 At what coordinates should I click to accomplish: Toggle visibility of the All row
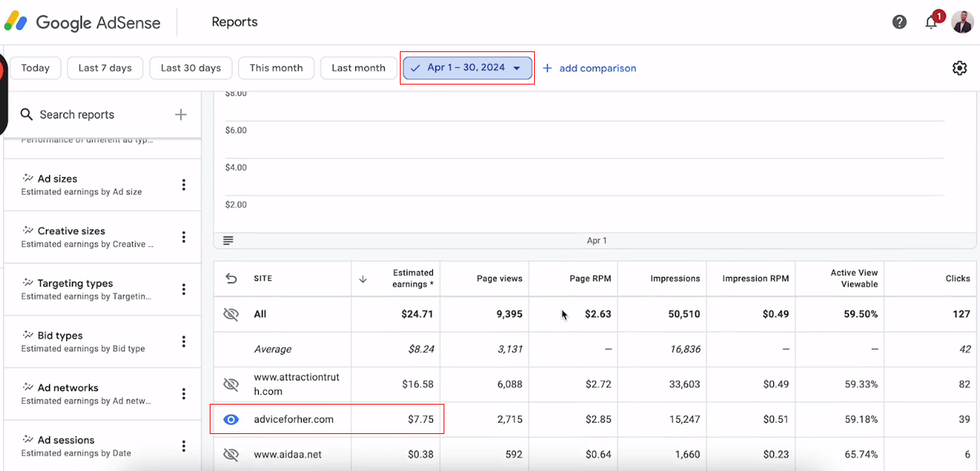(x=232, y=314)
